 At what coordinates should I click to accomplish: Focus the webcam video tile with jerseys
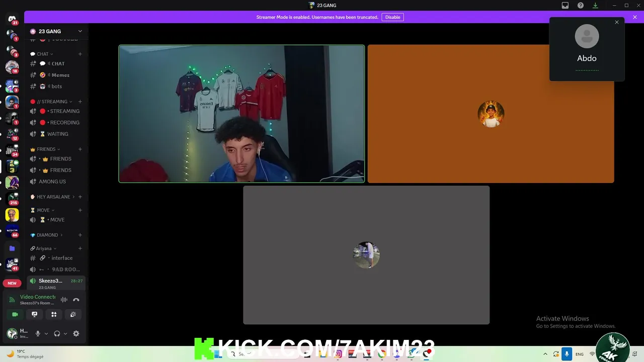click(242, 114)
